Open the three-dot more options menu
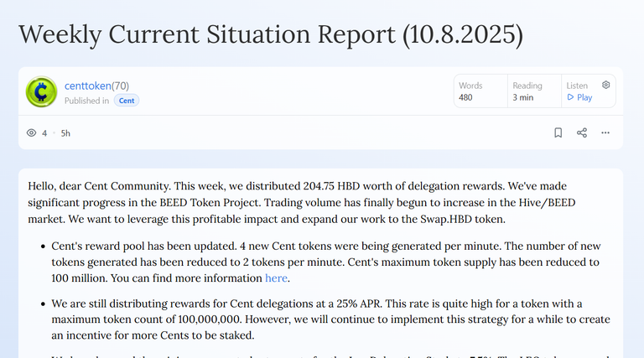This screenshot has width=644, height=358. coord(605,132)
